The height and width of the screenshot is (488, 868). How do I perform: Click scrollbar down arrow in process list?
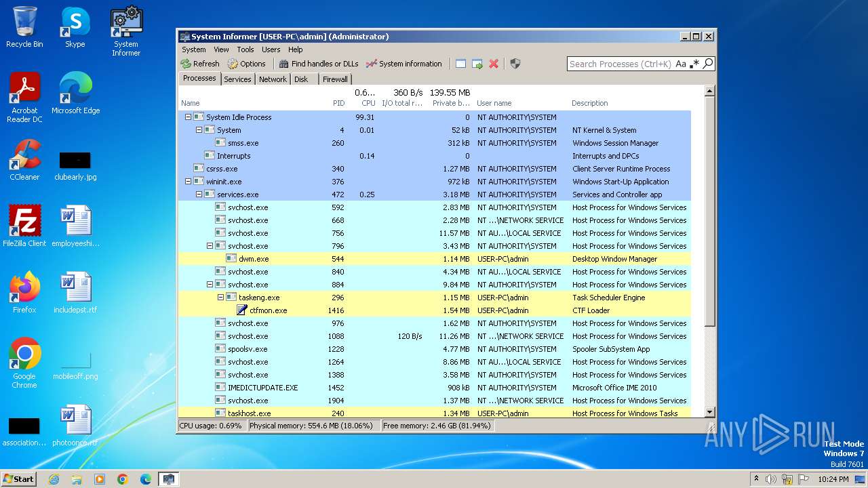709,412
